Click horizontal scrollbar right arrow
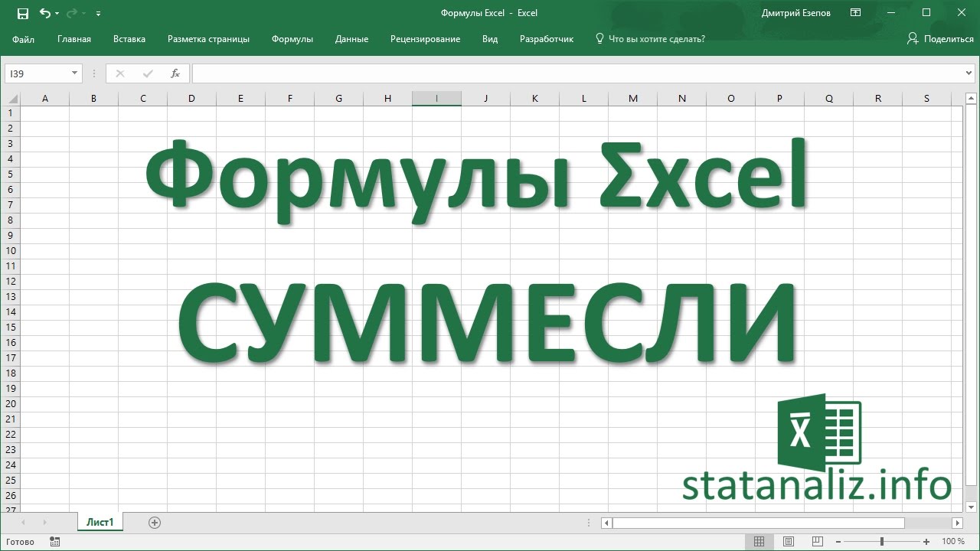Viewport: 980px width, 551px height. pos(957,523)
